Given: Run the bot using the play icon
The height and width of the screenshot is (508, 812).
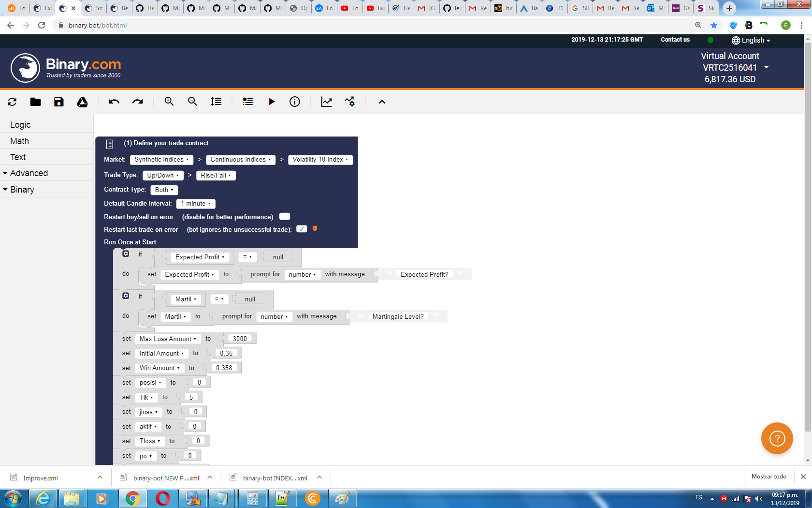Looking at the screenshot, I should click(x=272, y=102).
